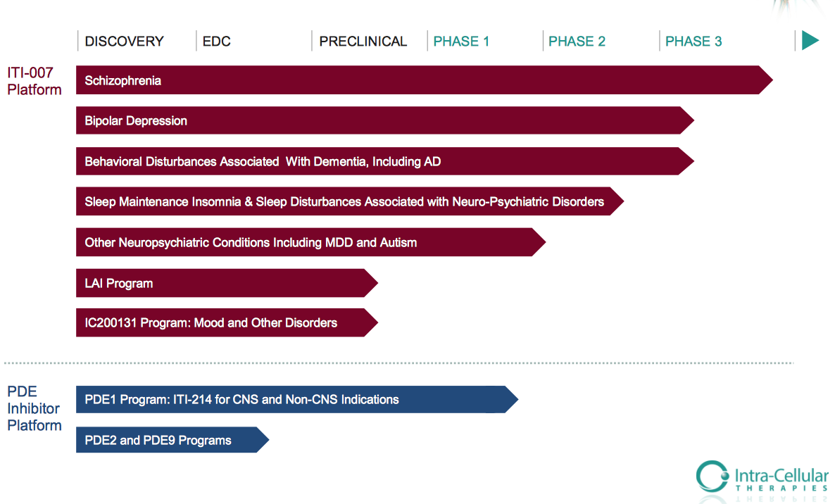Click the teal play arrow icon

(810, 41)
